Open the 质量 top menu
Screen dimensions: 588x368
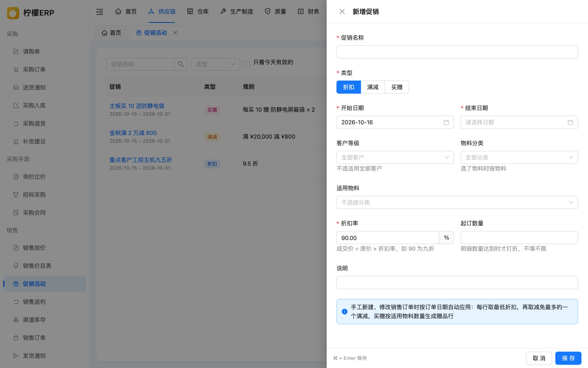point(276,11)
